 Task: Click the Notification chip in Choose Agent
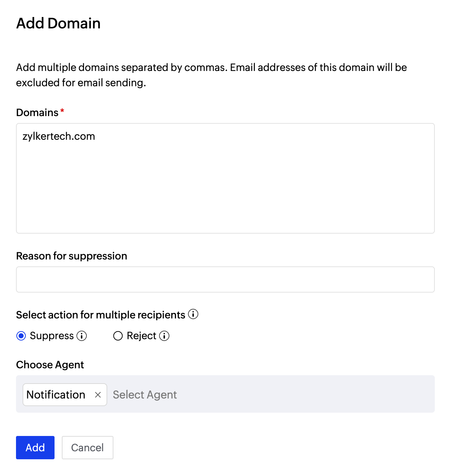tap(55, 394)
